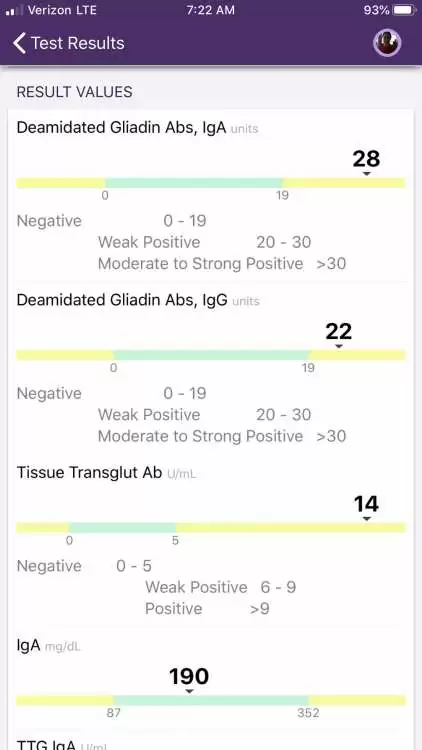This screenshot has height=750, width=422.
Task: Tap the IgG gliadin result range bar
Action: tap(211, 355)
